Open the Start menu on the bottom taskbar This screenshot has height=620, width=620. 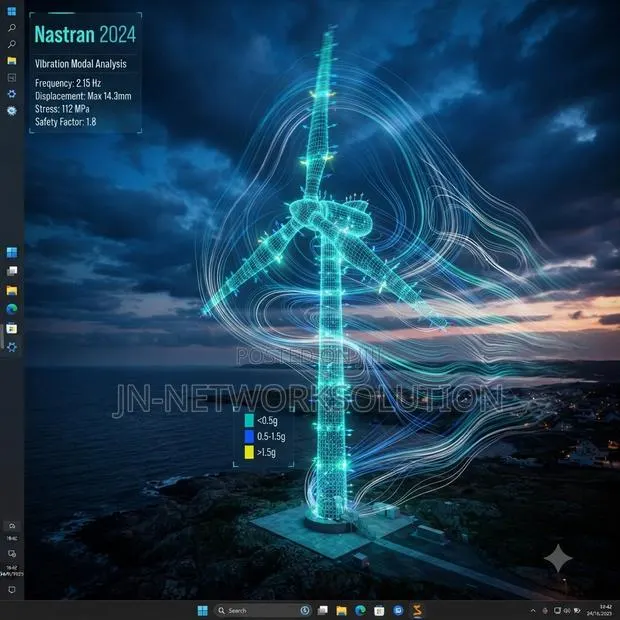(x=202, y=611)
